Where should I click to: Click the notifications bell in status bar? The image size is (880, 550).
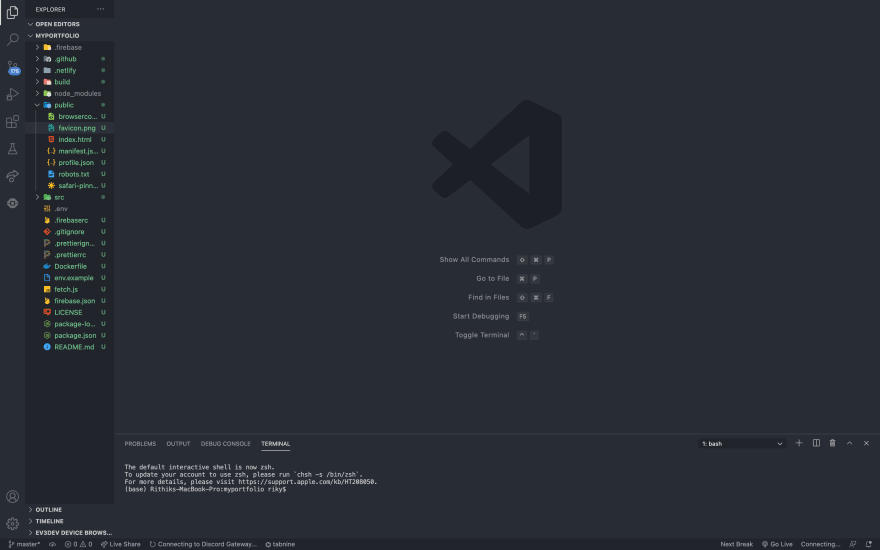tap(869, 544)
